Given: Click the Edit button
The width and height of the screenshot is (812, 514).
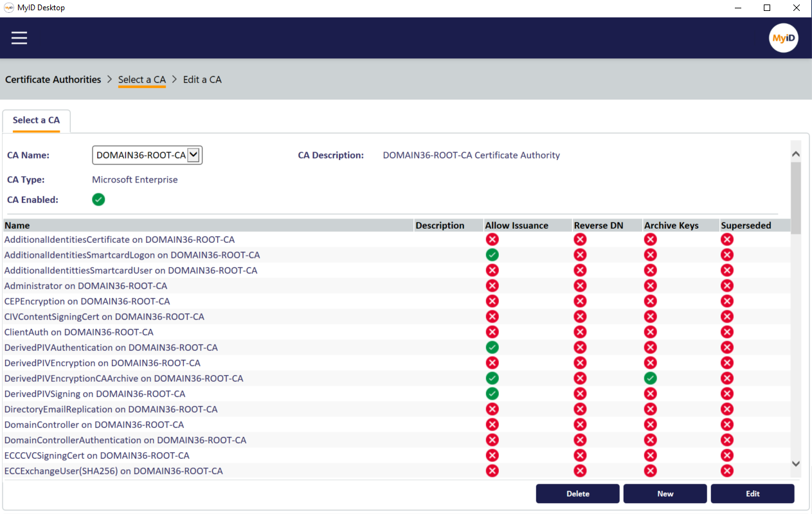Looking at the screenshot, I should (753, 493).
